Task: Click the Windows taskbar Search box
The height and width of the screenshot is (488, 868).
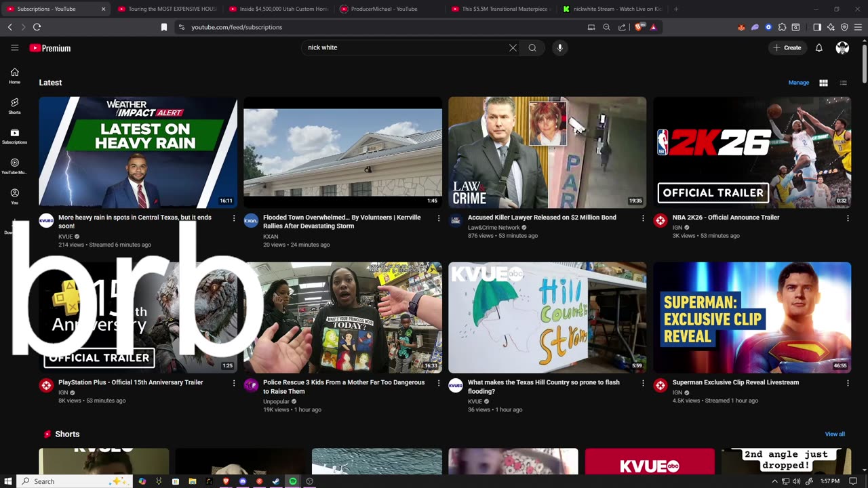Action: pos(74,481)
